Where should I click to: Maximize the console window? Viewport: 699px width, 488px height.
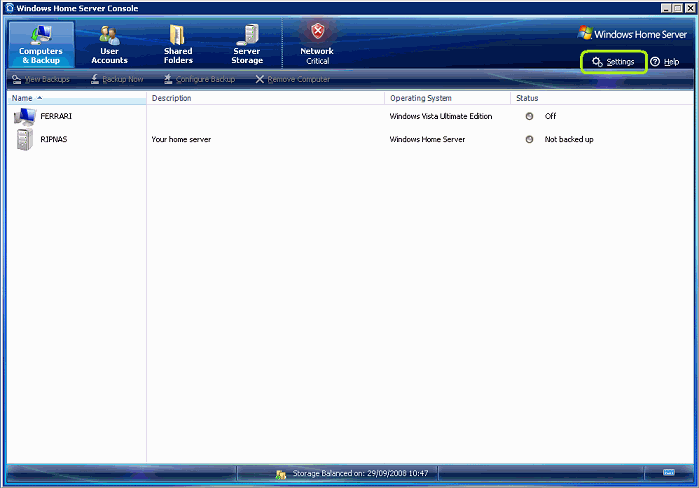[678, 8]
